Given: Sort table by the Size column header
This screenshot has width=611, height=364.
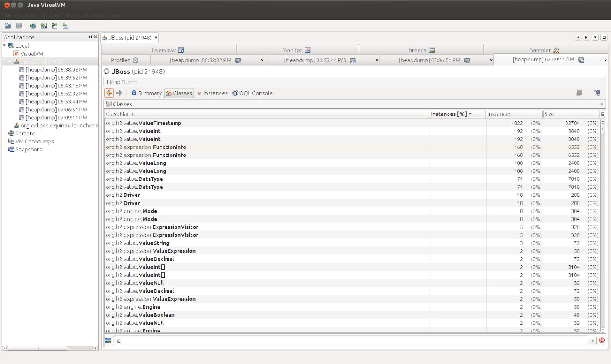Looking at the screenshot, I should click(x=571, y=114).
